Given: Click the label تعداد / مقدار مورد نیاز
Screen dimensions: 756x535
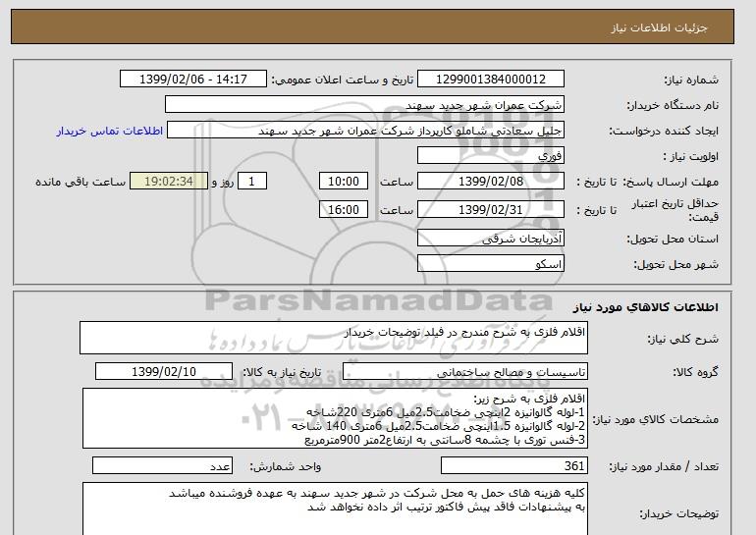Looking at the screenshot, I should (664, 466).
